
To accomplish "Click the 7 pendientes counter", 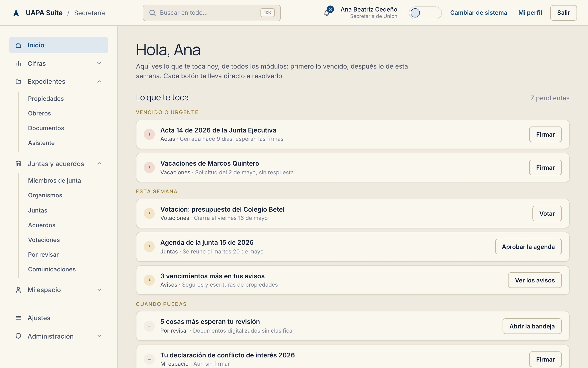I will pos(550,98).
